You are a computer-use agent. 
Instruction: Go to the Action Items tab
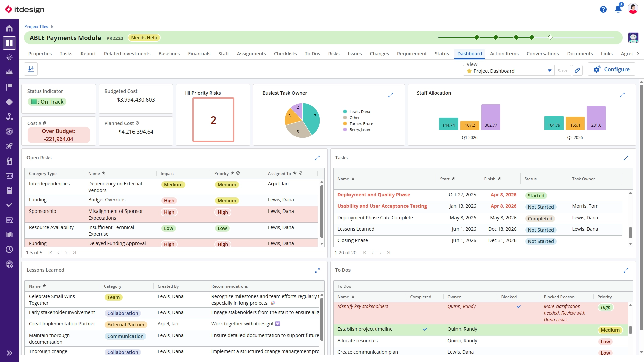tap(504, 54)
